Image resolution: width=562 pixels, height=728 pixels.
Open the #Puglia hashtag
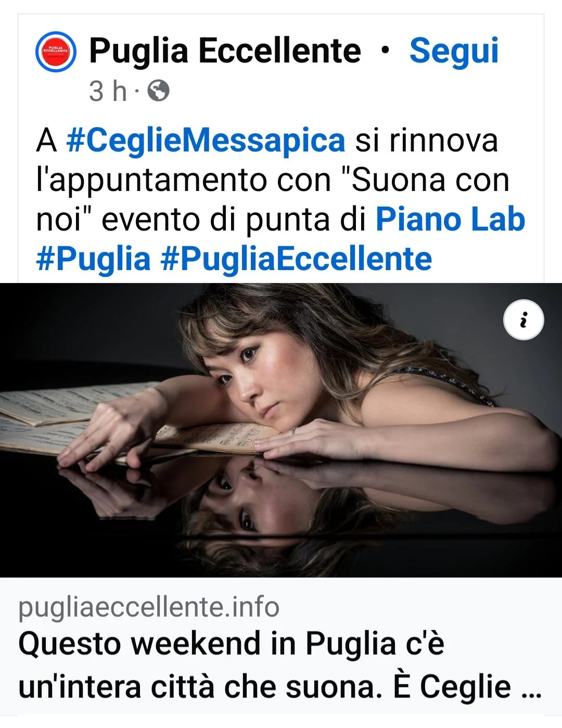[x=93, y=259]
